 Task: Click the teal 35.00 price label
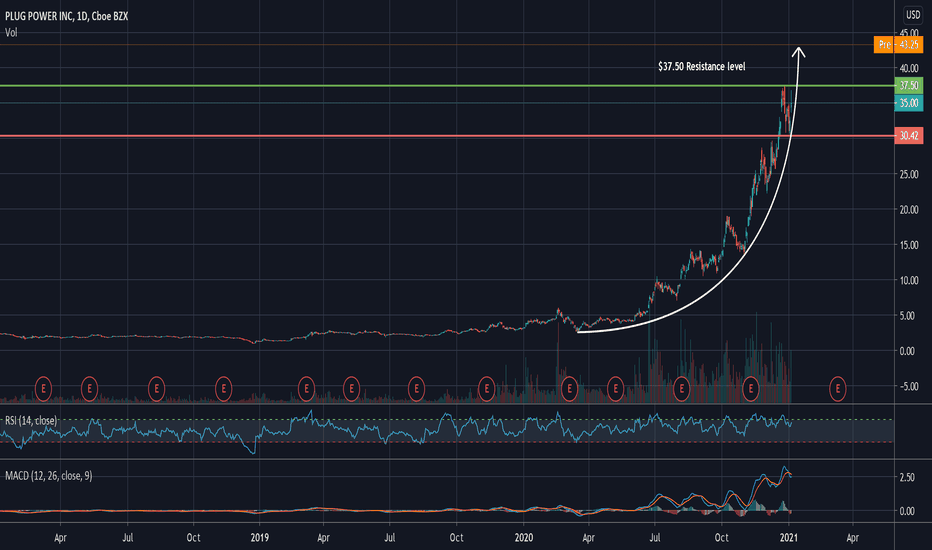coord(908,103)
